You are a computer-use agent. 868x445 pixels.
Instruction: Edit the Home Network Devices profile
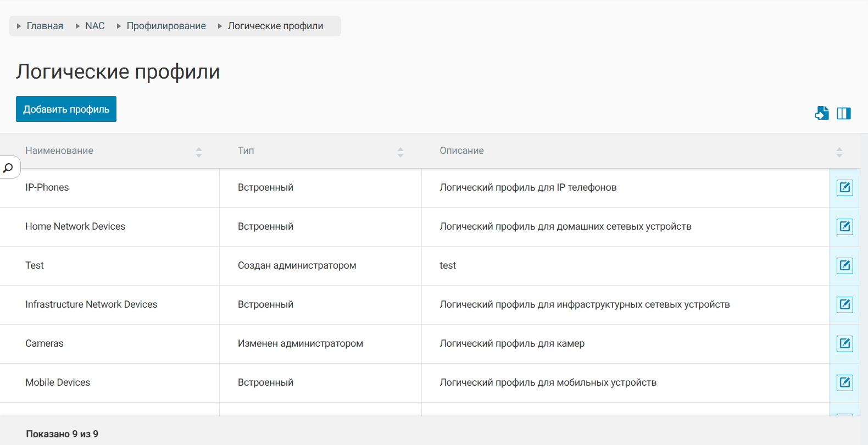point(844,227)
